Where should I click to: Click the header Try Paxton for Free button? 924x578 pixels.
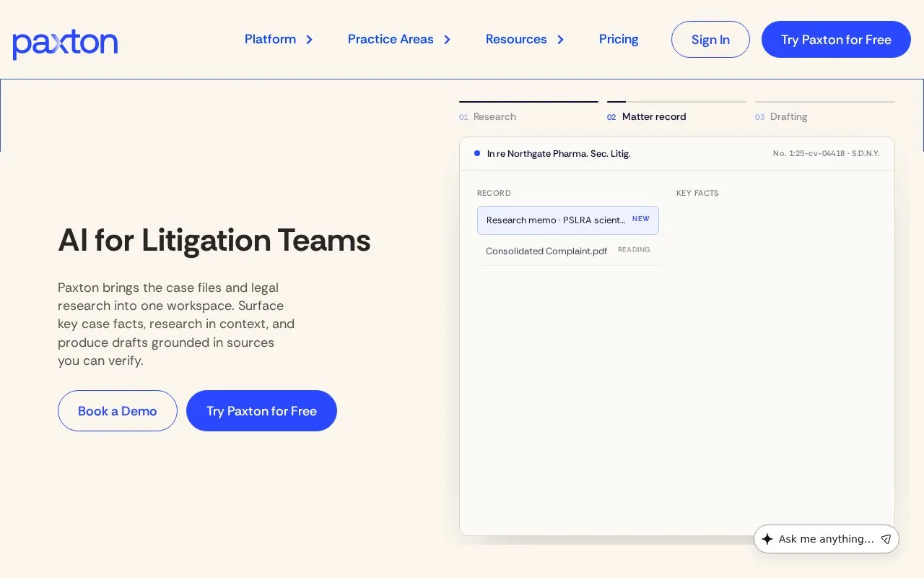(836, 40)
